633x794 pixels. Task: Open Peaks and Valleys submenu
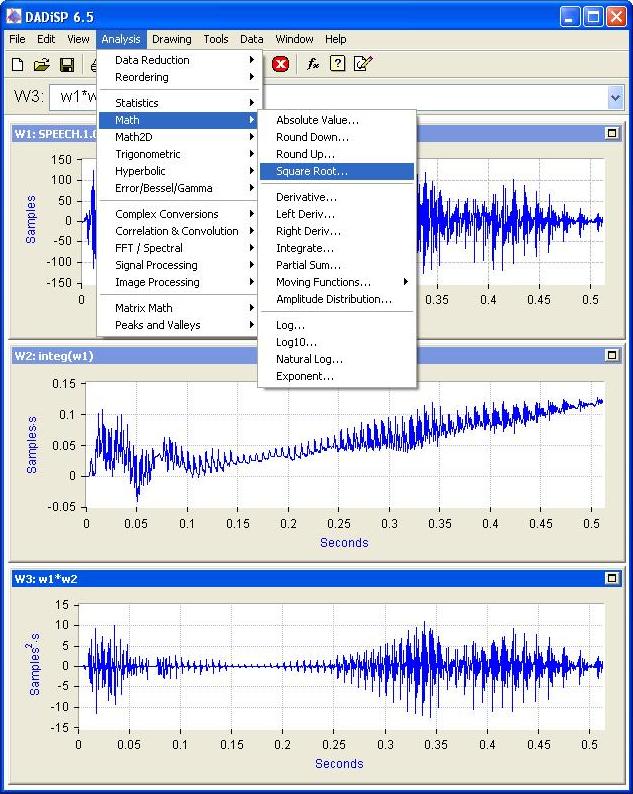(x=180, y=325)
